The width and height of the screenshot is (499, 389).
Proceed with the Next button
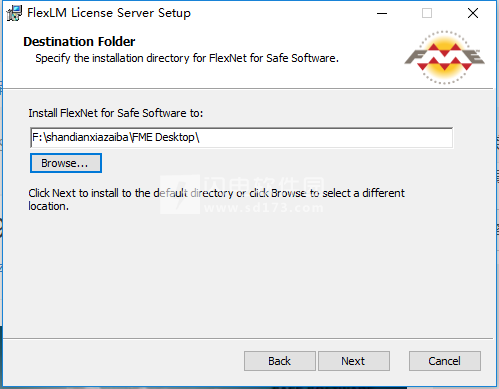[x=354, y=361]
